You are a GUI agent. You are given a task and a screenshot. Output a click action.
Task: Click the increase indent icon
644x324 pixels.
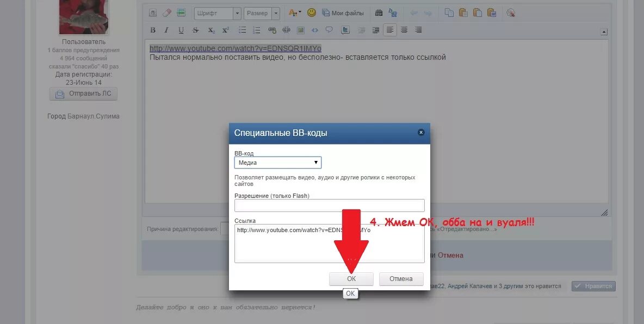[375, 30]
